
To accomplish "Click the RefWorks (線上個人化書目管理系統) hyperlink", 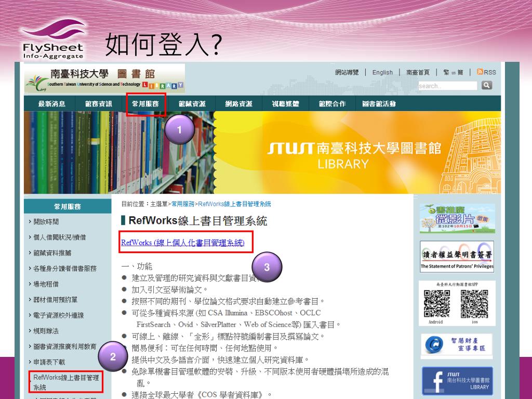I will 183,243.
